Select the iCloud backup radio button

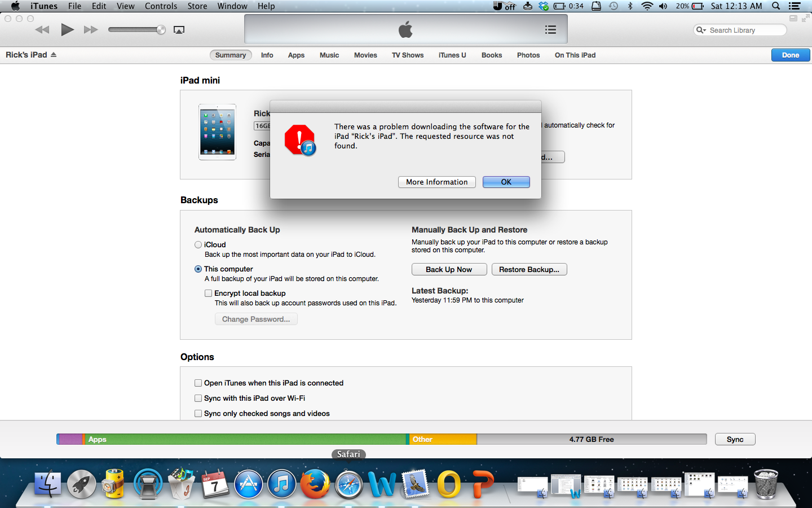point(198,244)
